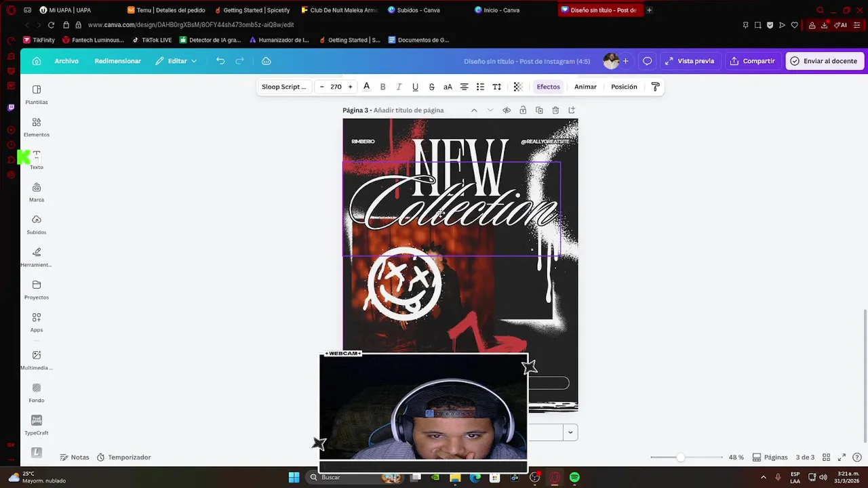Enter fullscreen presentation mode
868x488 pixels.
tap(842, 457)
